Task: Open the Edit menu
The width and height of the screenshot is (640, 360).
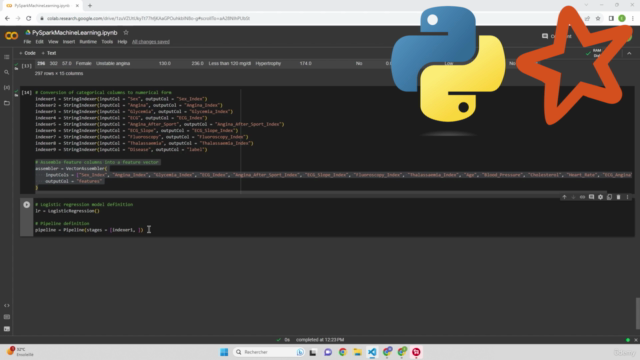Action: (x=39, y=42)
